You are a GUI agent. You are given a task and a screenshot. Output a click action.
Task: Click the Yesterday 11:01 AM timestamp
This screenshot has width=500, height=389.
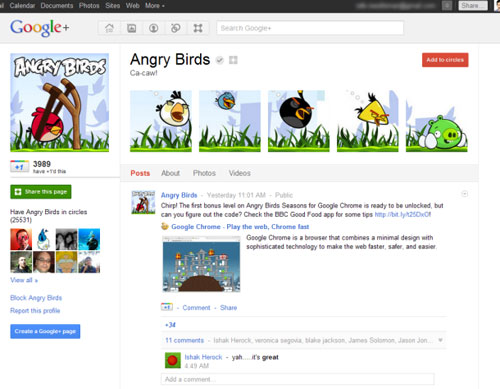point(236,195)
